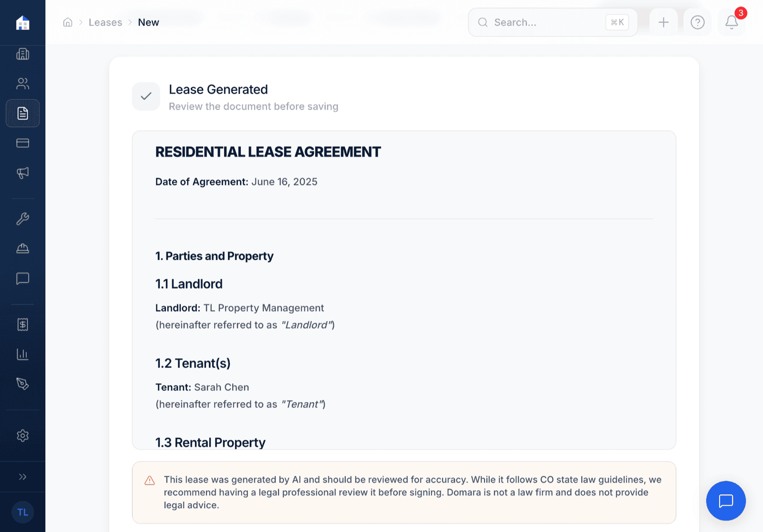Collapse the sidebar with the double chevron
Screen dimensions: 763x532
point(22,476)
